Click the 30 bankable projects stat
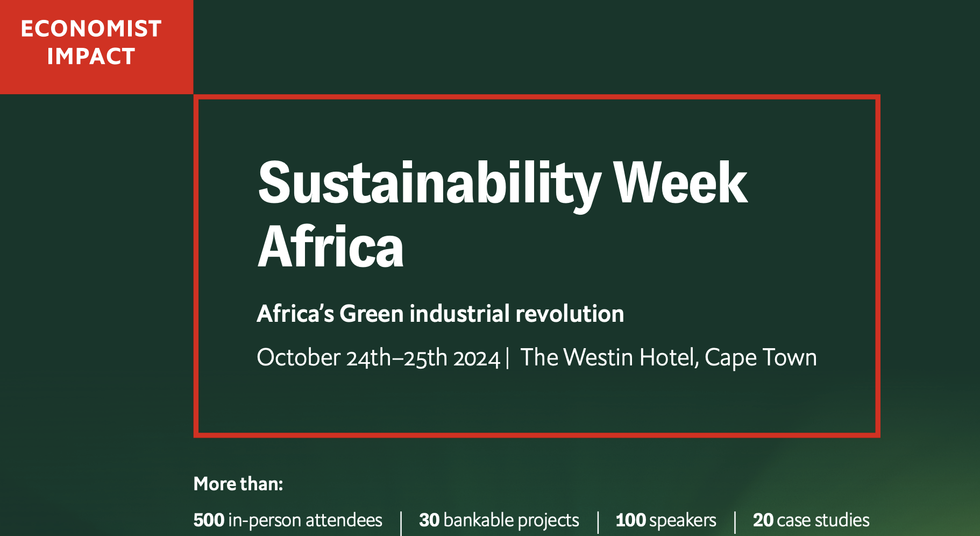 tap(499, 520)
